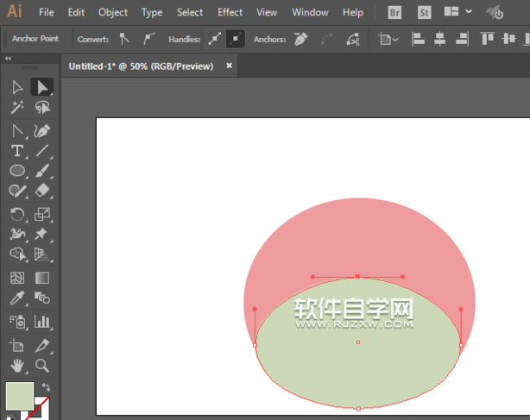Activate the Ellipse tool
The height and width of the screenshot is (420, 530).
point(17,171)
